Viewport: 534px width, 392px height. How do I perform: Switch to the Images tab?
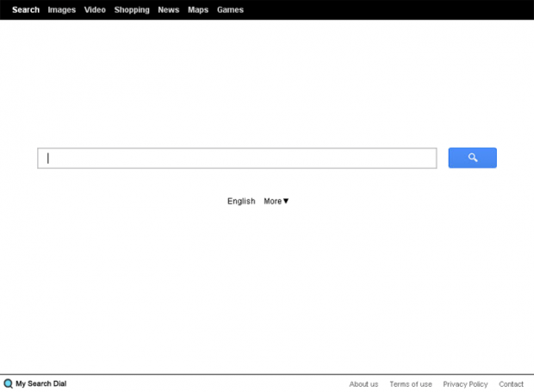pyautogui.click(x=62, y=9)
